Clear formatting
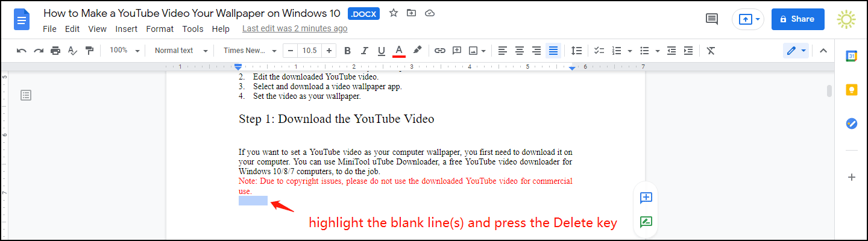This screenshot has width=868, height=241. [711, 51]
